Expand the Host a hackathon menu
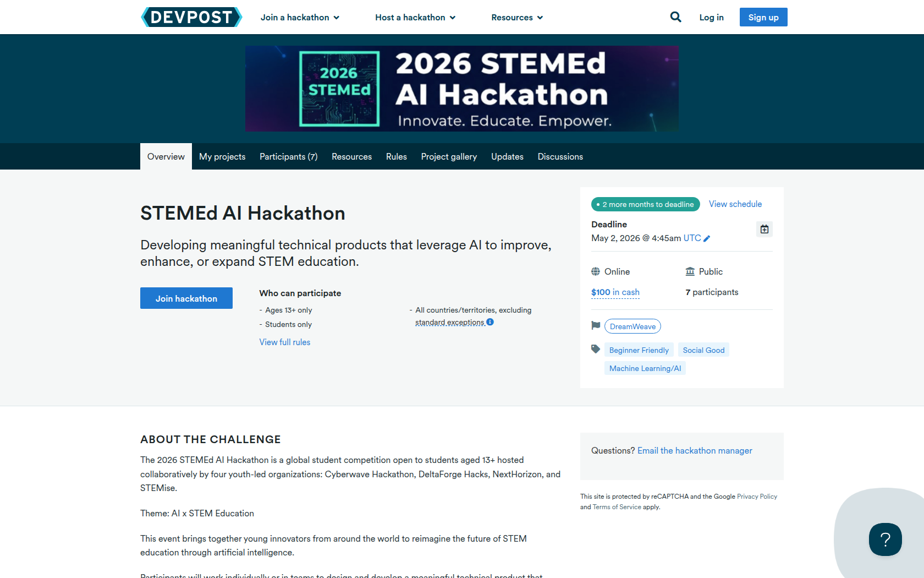This screenshot has height=578, width=924. [x=415, y=18]
